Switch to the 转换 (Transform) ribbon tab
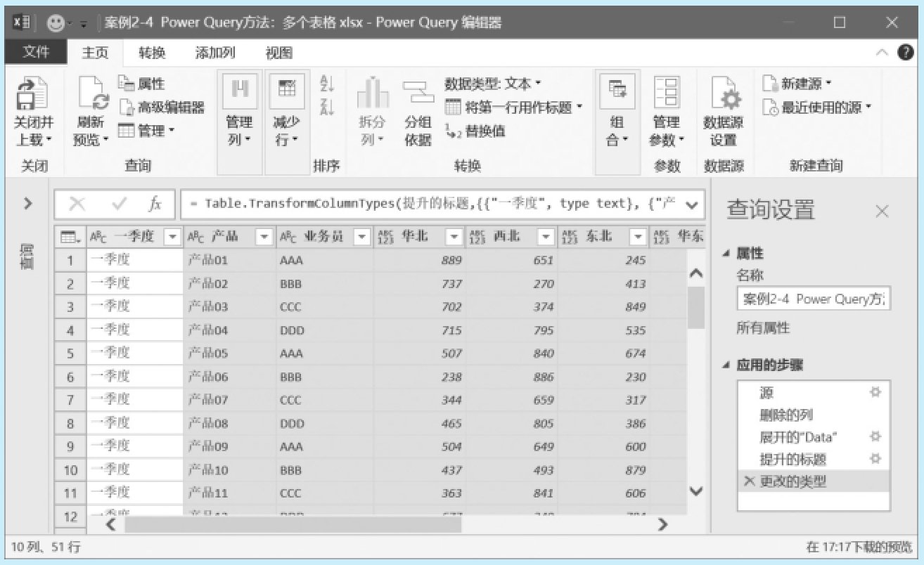 click(152, 53)
